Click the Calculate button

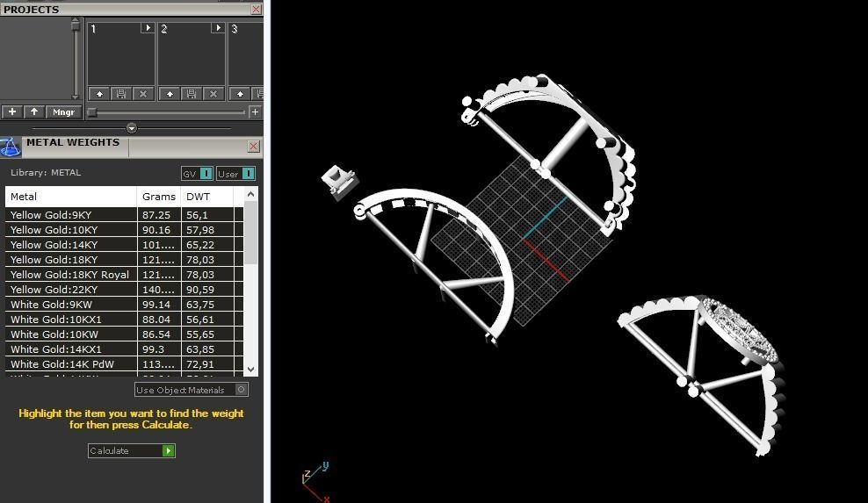[131, 450]
